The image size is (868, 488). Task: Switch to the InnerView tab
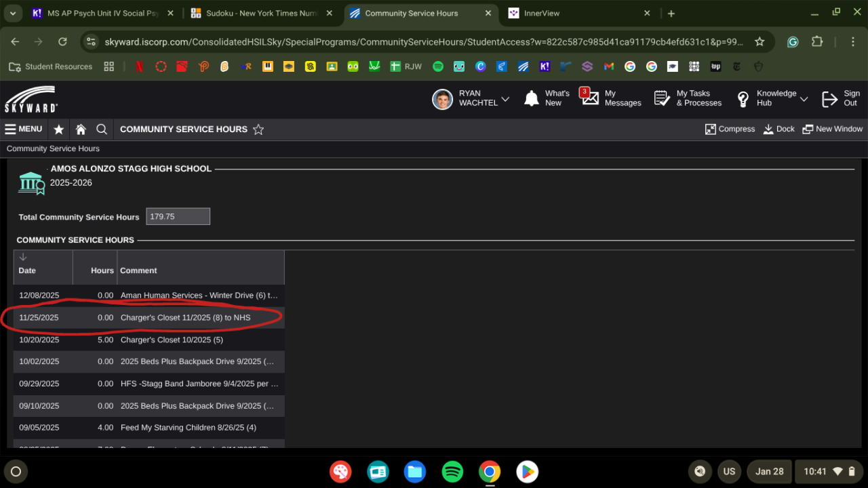580,14
